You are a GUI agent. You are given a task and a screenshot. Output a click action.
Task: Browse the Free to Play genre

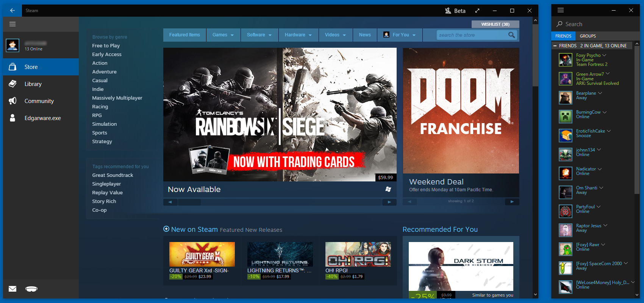(x=106, y=45)
